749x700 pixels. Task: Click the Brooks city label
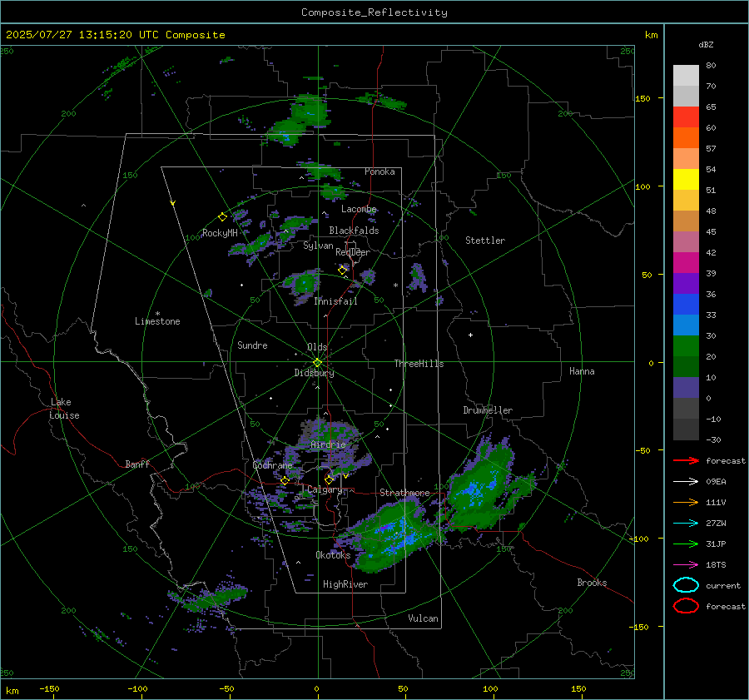(x=592, y=583)
